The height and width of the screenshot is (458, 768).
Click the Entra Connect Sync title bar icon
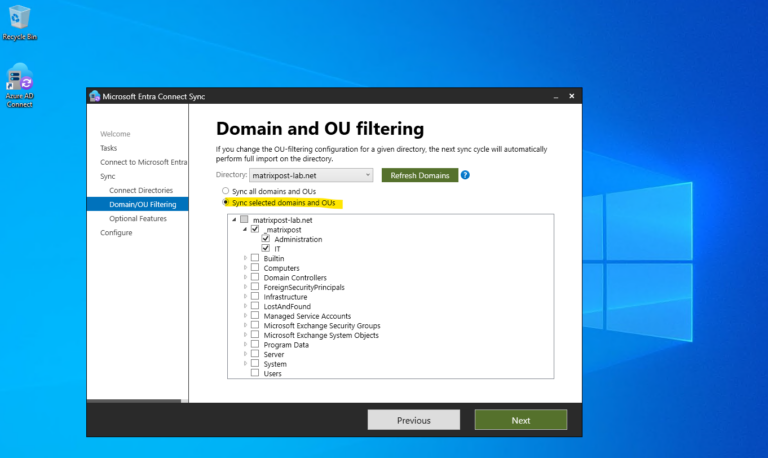[x=95, y=96]
